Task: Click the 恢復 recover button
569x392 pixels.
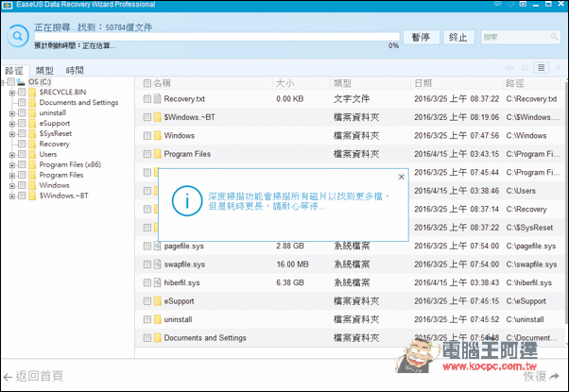Action: [x=535, y=376]
